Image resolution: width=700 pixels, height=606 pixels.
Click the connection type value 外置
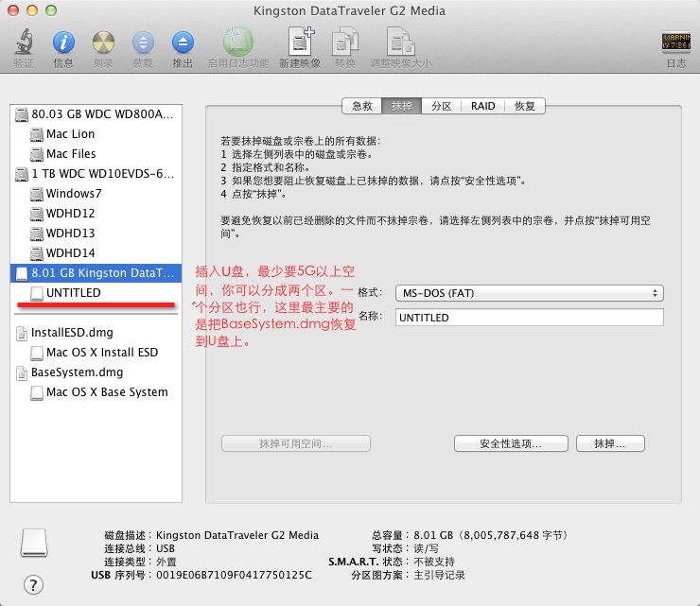pos(166,562)
